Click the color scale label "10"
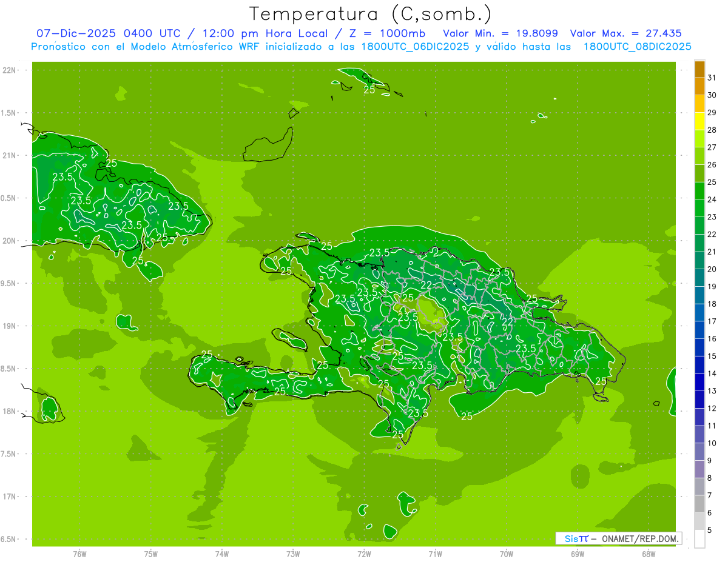 tap(712, 443)
